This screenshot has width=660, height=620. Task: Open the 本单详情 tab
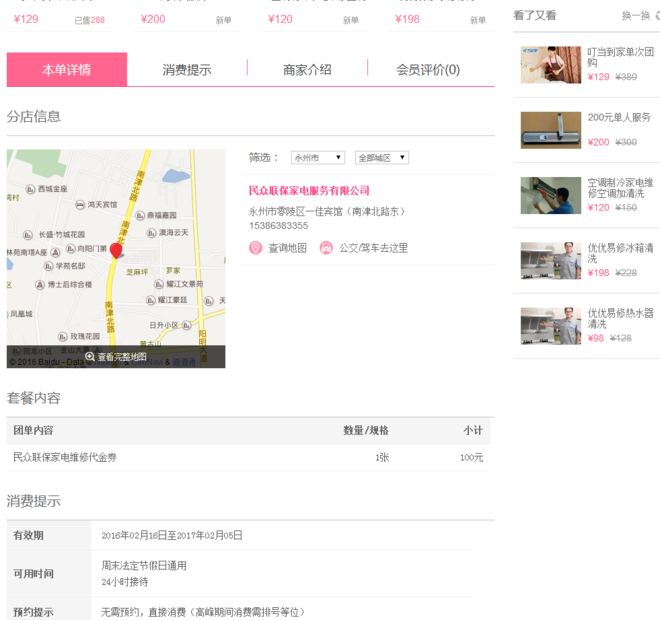pos(67,69)
